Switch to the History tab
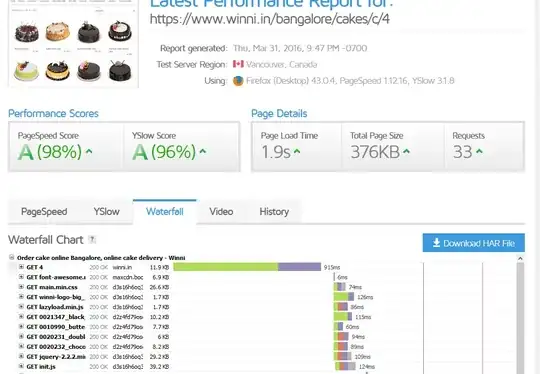540x374 pixels. click(x=274, y=211)
